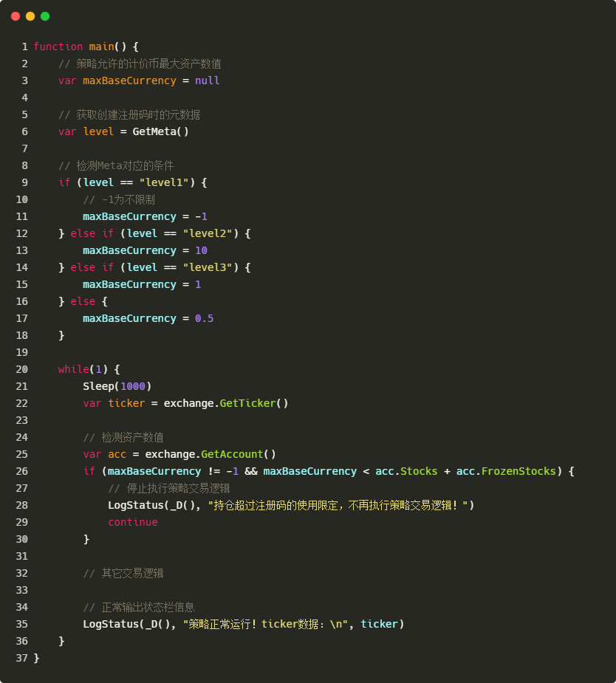Select the number 1000 in Sleep
The width and height of the screenshot is (616, 683).
133,386
